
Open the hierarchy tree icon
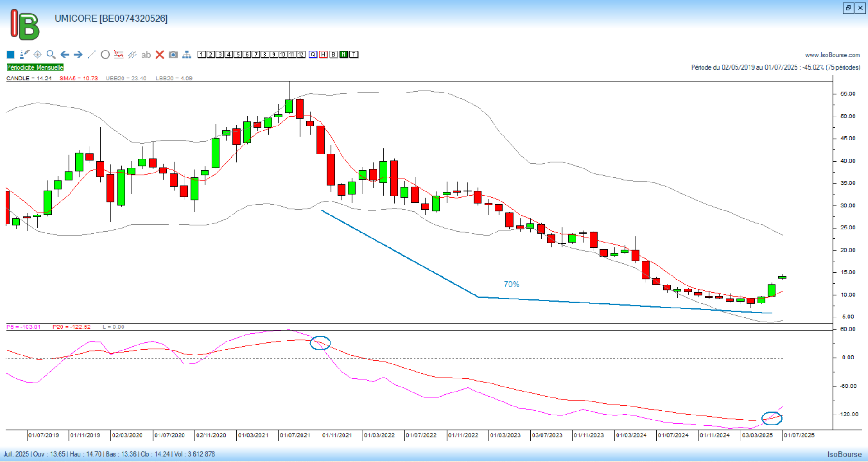tap(187, 55)
